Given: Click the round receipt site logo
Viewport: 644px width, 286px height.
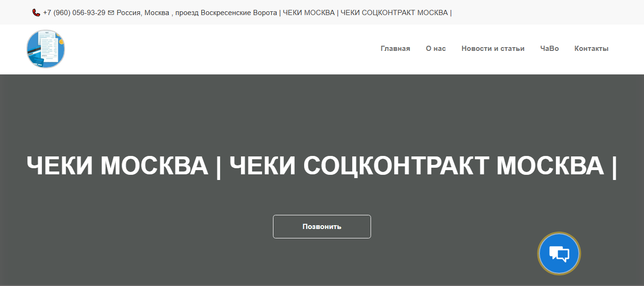Looking at the screenshot, I should [46, 49].
